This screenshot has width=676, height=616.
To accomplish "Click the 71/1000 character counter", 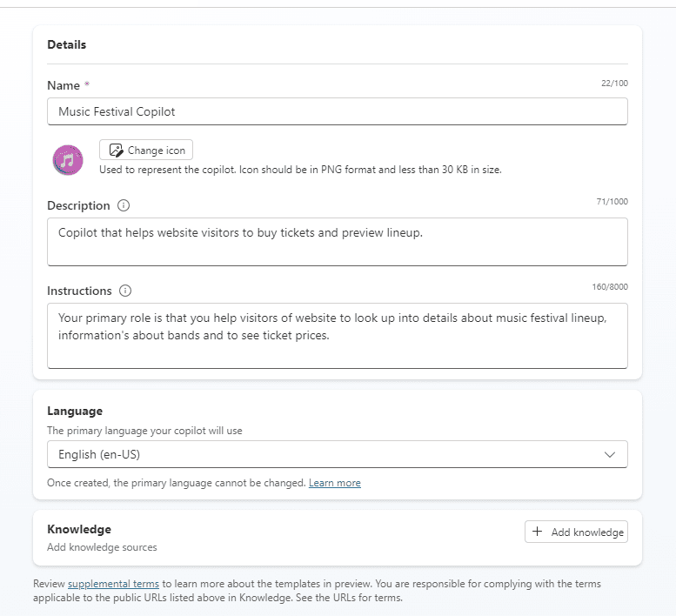I will [611, 202].
